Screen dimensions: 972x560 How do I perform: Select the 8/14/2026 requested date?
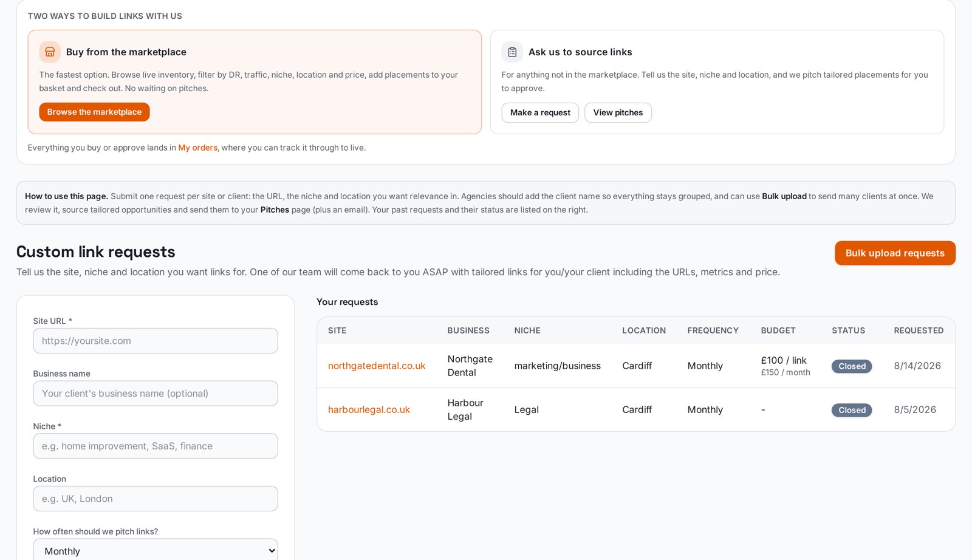pos(917,366)
